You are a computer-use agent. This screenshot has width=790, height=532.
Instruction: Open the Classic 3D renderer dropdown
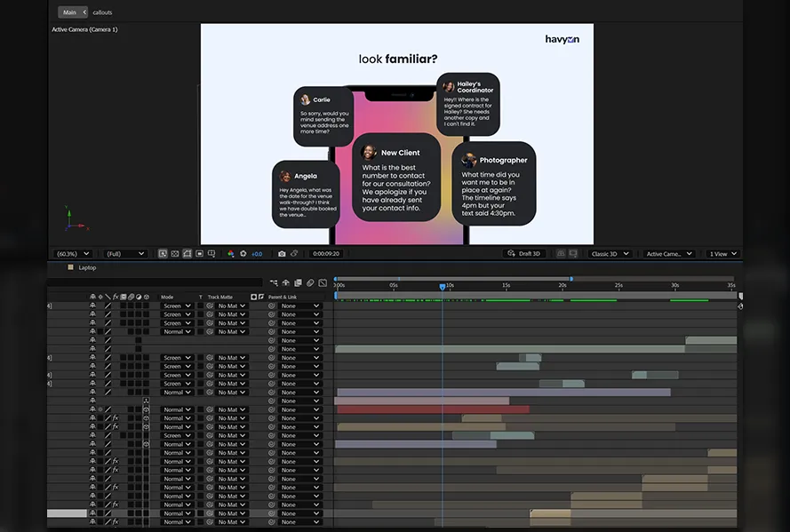coord(610,254)
